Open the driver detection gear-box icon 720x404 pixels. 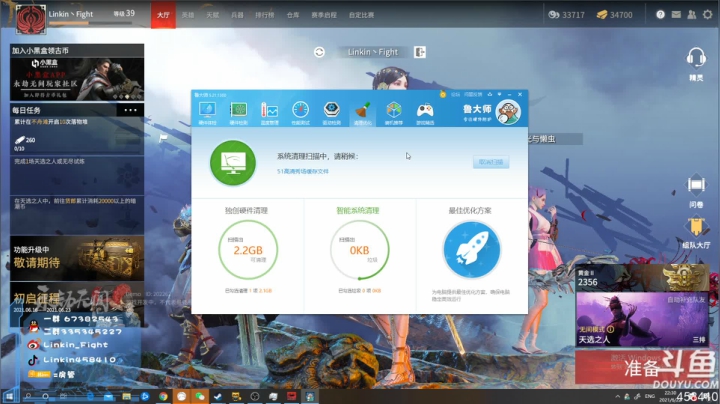[x=332, y=113]
